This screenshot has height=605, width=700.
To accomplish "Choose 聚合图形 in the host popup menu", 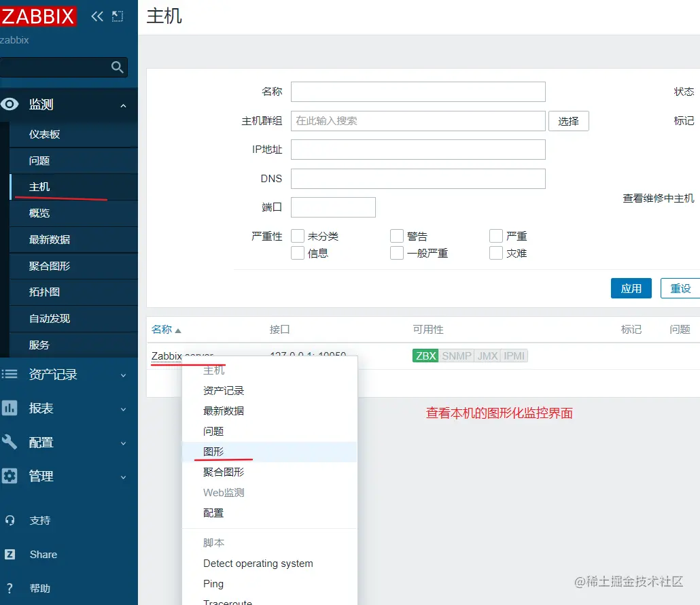I will (x=270, y=472).
